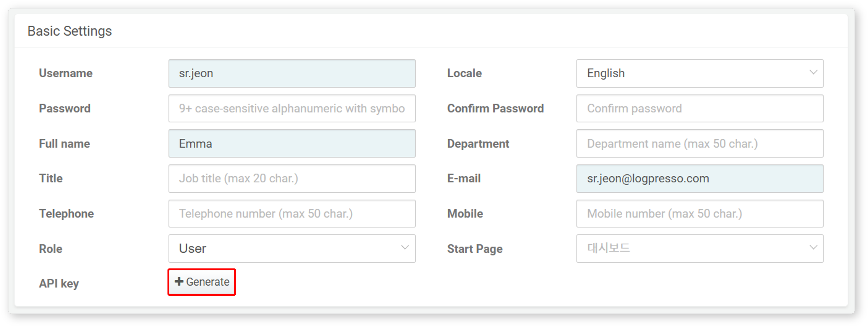This screenshot has width=868, height=327.
Task: Click the Full name field with Emma
Action: (292, 144)
